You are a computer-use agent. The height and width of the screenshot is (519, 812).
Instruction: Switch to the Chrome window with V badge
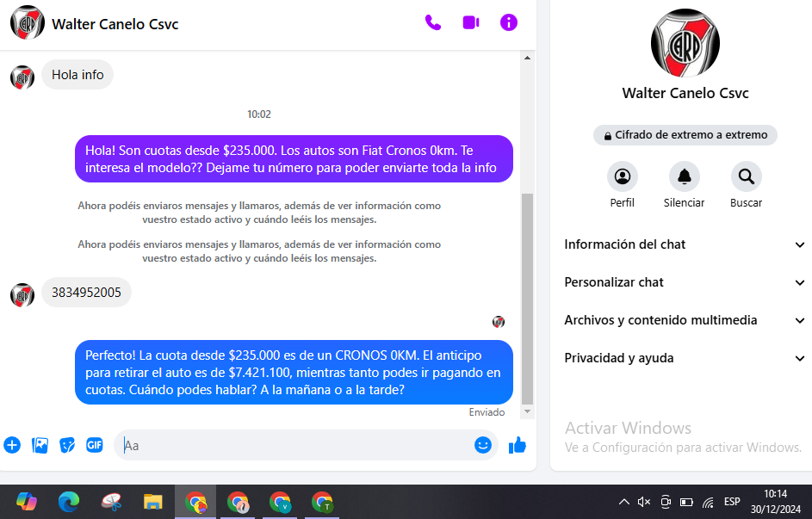(280, 502)
